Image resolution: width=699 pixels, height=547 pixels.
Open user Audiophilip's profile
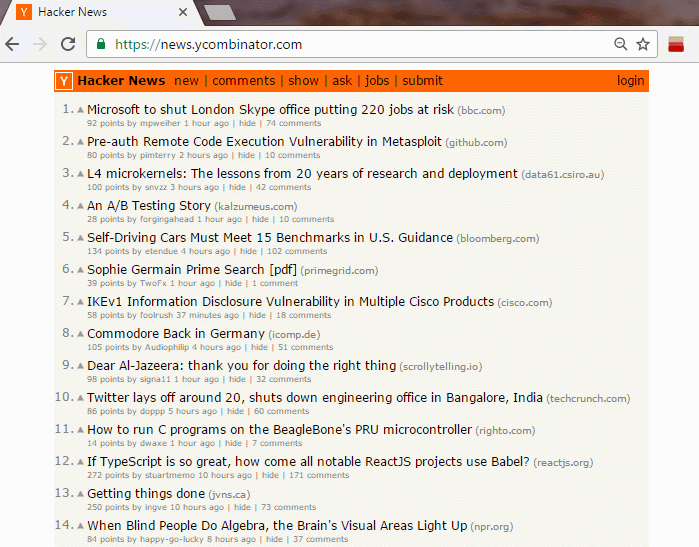(x=167, y=347)
